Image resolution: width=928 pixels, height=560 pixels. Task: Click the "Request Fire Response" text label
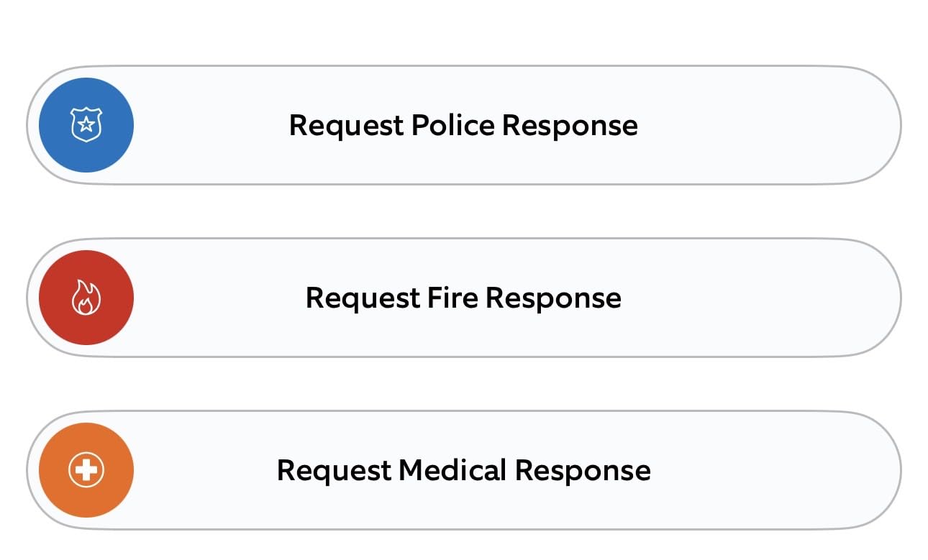click(x=463, y=298)
